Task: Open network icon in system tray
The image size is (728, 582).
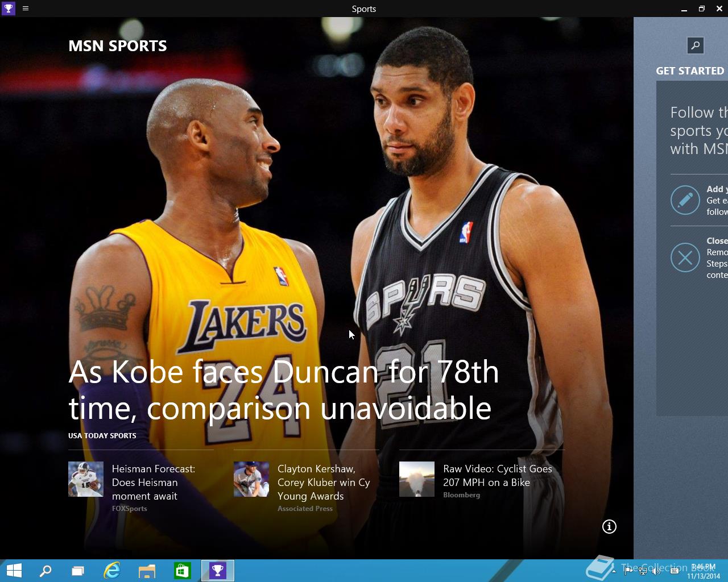Action: [643, 571]
